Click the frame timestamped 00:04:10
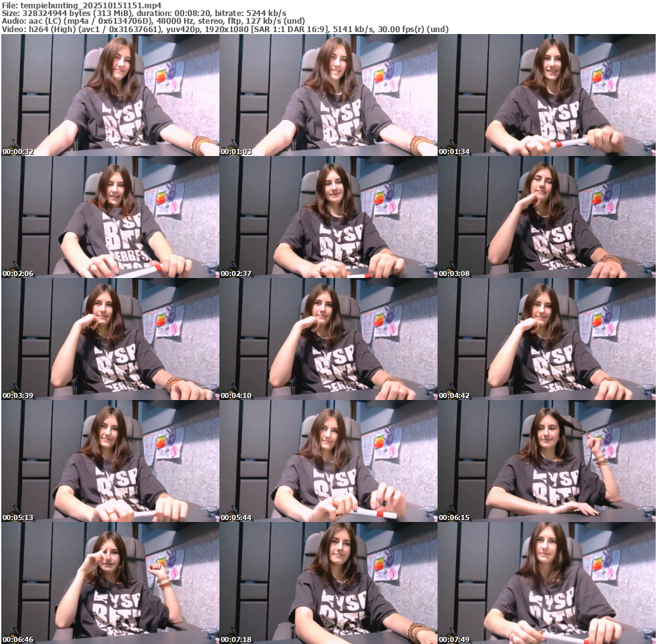Screen dimensions: 657x644 (x=328, y=339)
